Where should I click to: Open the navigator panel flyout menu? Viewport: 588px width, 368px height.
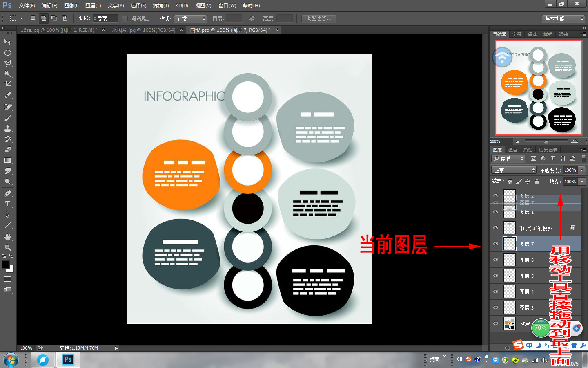click(x=583, y=34)
